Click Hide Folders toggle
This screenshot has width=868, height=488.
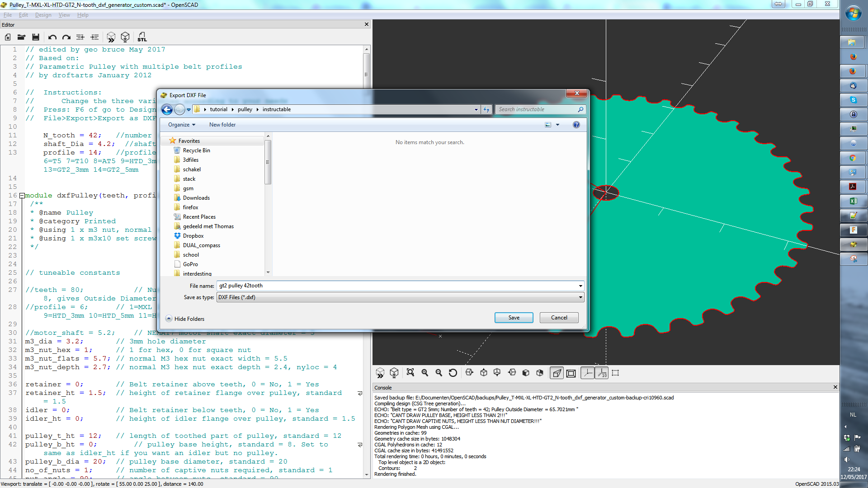coord(185,319)
